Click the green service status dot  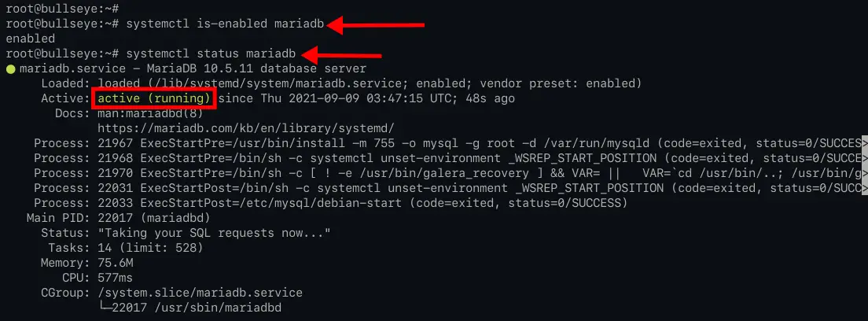click(x=10, y=69)
